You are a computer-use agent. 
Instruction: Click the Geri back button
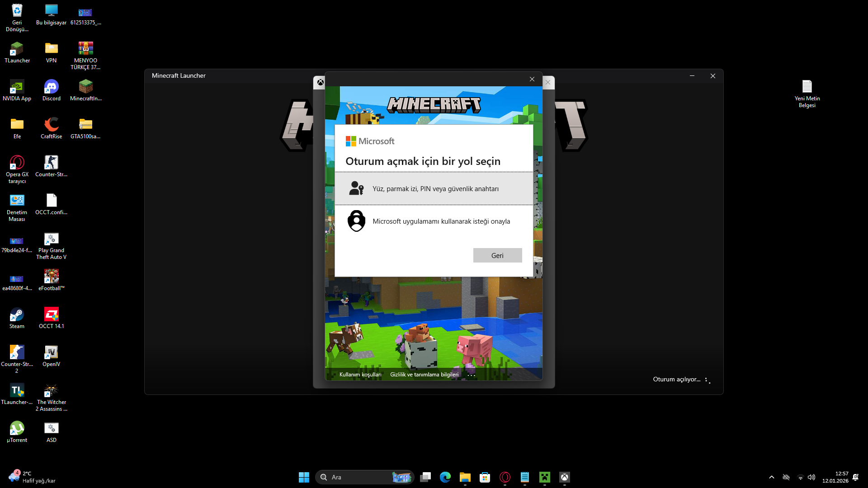point(497,255)
